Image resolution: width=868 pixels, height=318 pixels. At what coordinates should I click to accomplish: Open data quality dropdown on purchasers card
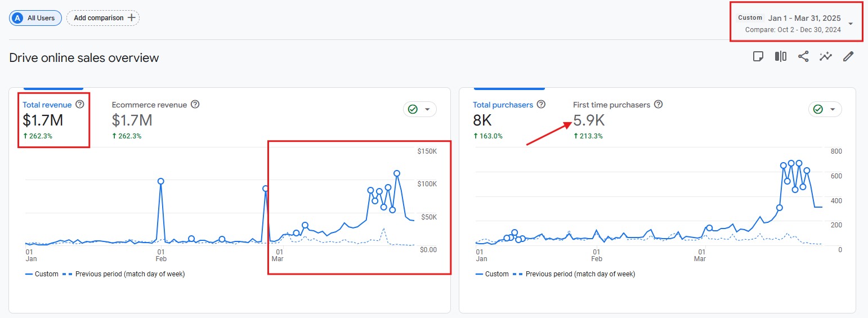825,109
